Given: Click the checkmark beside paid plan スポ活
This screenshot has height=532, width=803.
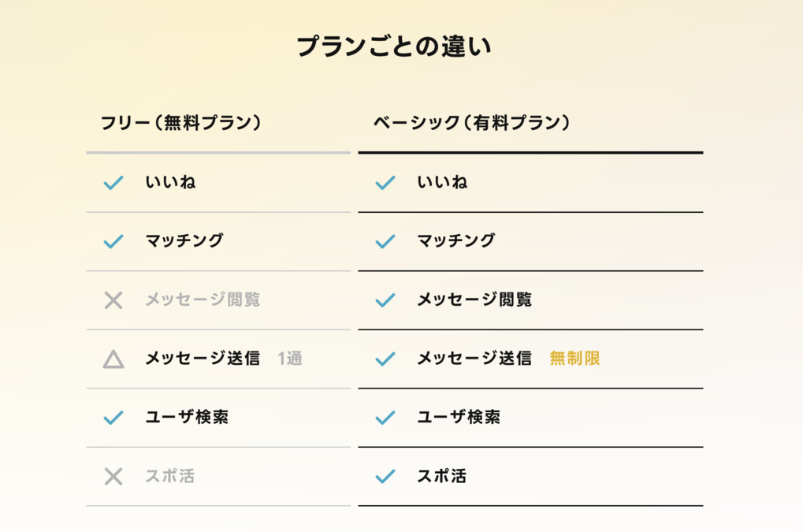Looking at the screenshot, I should click(385, 477).
